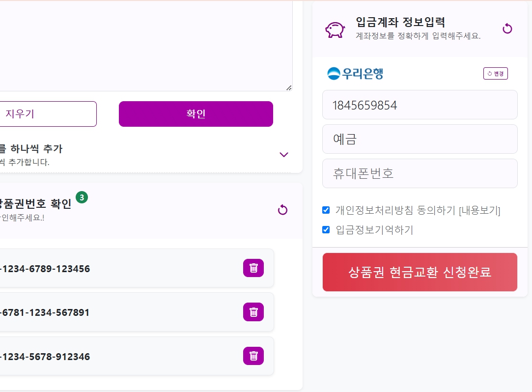Click the piggy bank icon

click(335, 29)
